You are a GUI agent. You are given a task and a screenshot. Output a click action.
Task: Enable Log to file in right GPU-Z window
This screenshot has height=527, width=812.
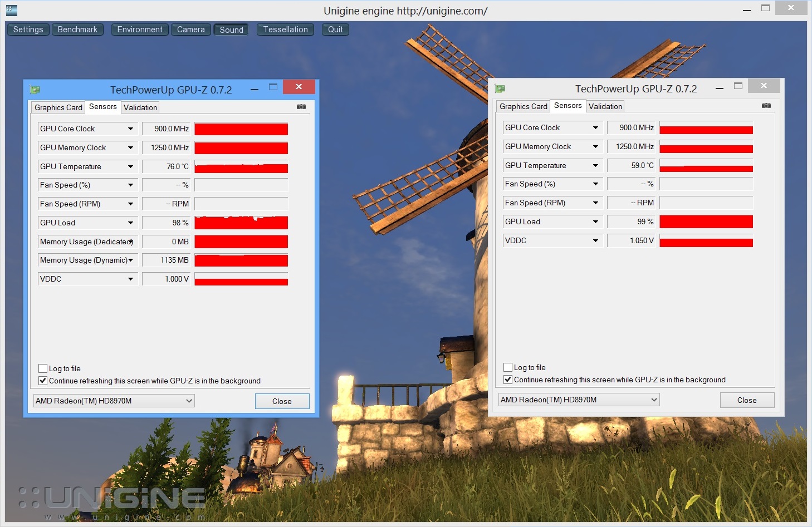point(508,367)
